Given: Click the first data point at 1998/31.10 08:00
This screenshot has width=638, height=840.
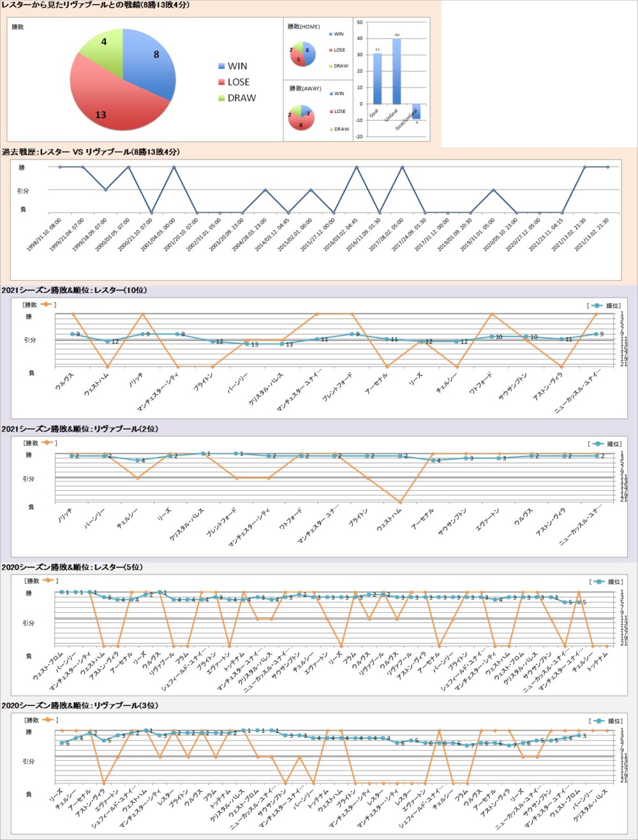Looking at the screenshot, I should click(60, 167).
